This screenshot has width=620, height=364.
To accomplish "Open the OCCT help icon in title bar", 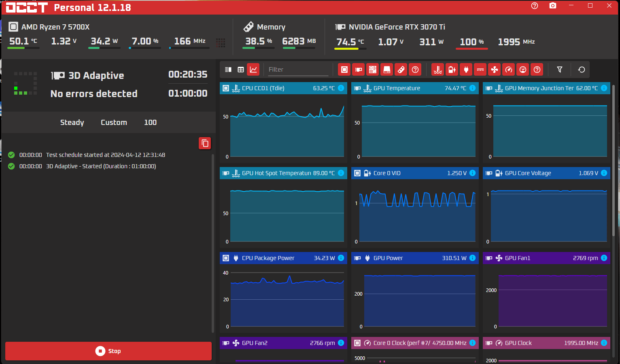I will point(535,6).
